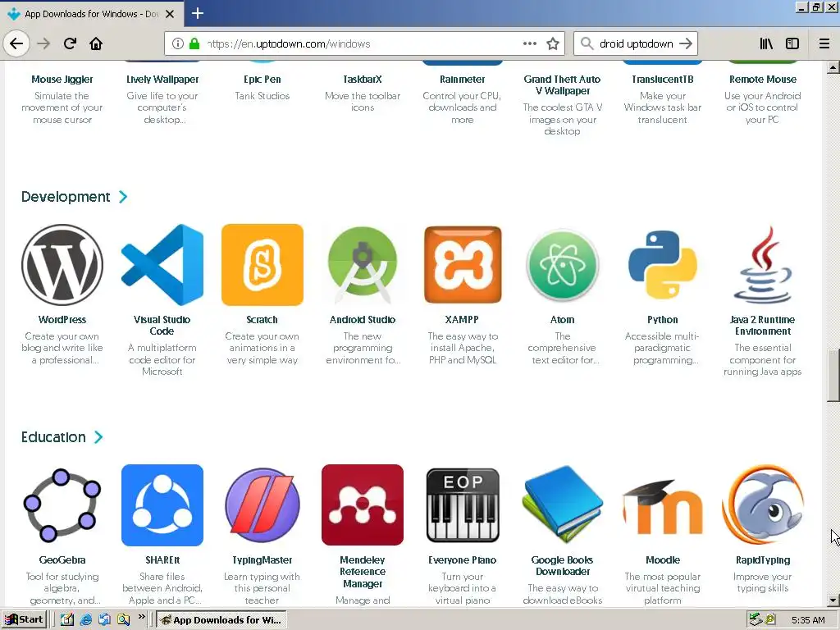Screen dimensions: 840x630
Task: Open the Library icon in the toolbar
Action: 766,44
